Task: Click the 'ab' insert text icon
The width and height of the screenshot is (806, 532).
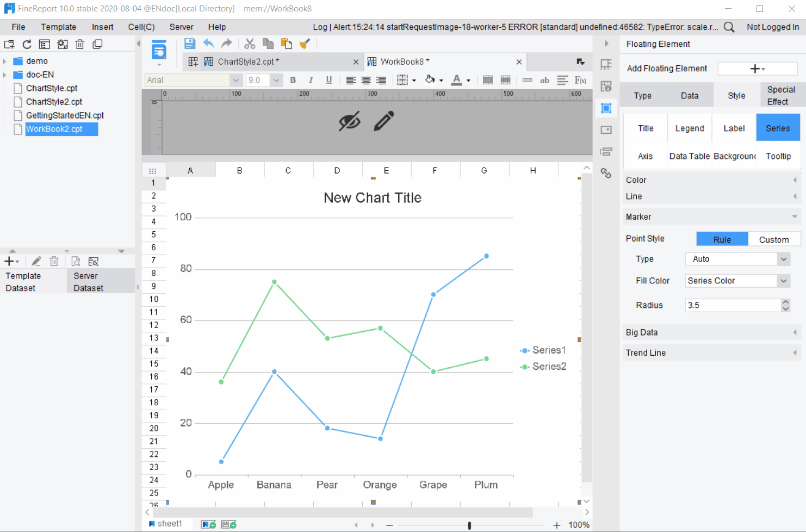Action: pos(544,80)
